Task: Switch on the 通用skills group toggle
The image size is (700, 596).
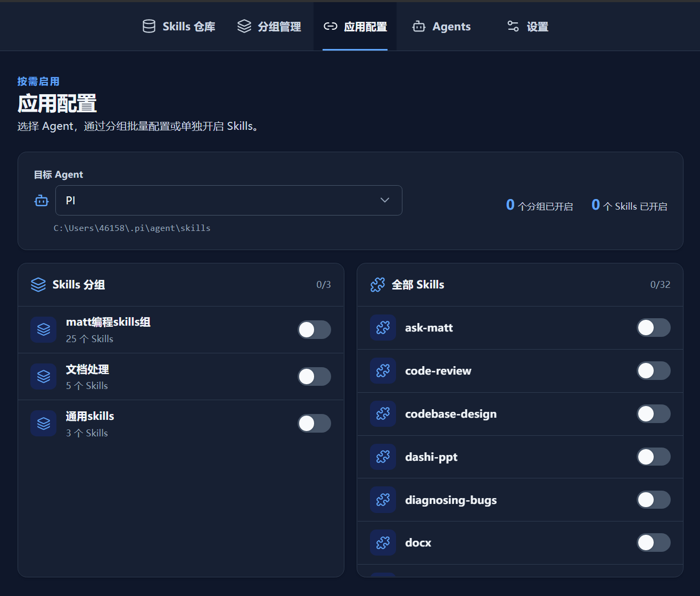Action: tap(314, 423)
